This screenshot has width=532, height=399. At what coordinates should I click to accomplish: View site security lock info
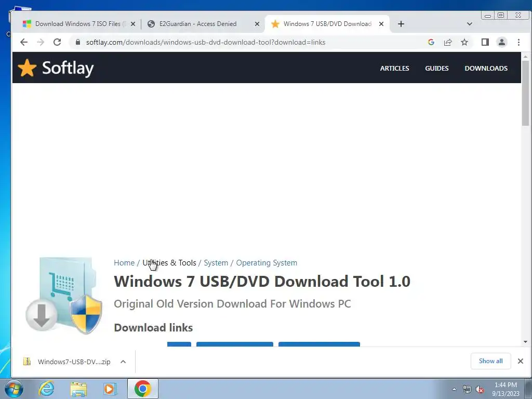[x=78, y=42]
